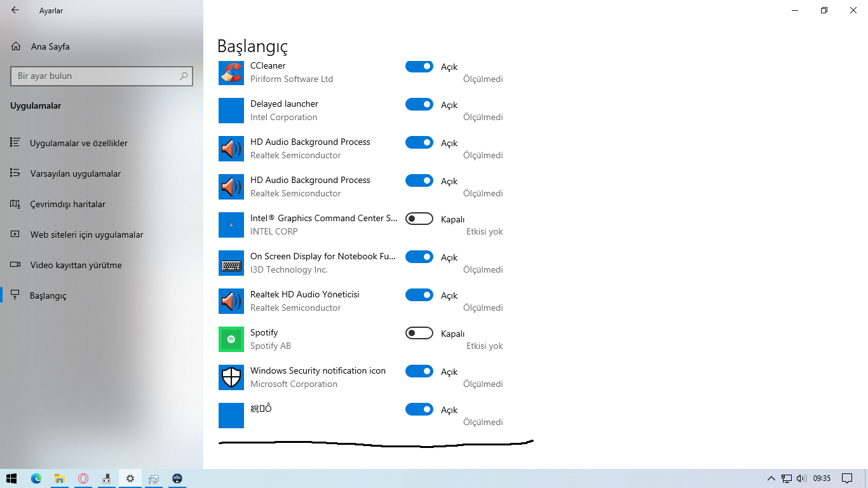The height and width of the screenshot is (488, 868).
Task: Turn off CCleaner at startup
Action: 419,66
